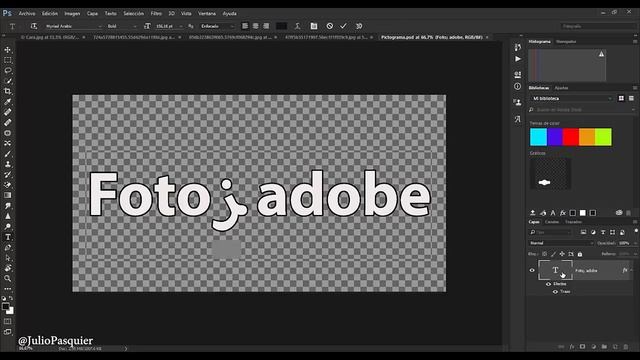This screenshot has height=360, width=640.
Task: Open the Create Warped Text icon
Action: point(298,26)
